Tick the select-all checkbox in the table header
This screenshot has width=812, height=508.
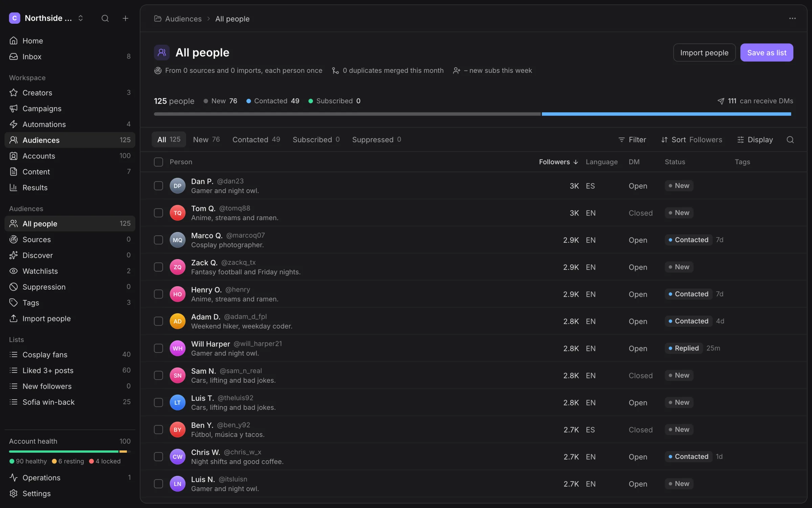158,162
